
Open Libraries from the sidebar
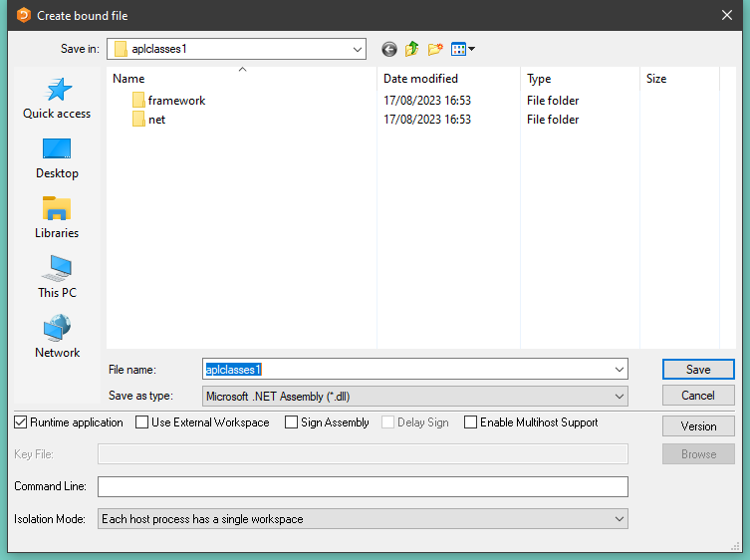tap(57, 217)
